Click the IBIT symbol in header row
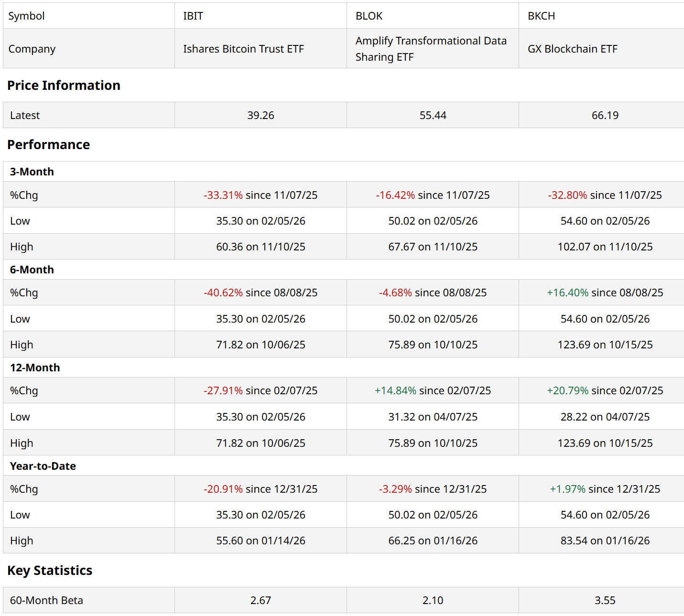 coord(193,16)
